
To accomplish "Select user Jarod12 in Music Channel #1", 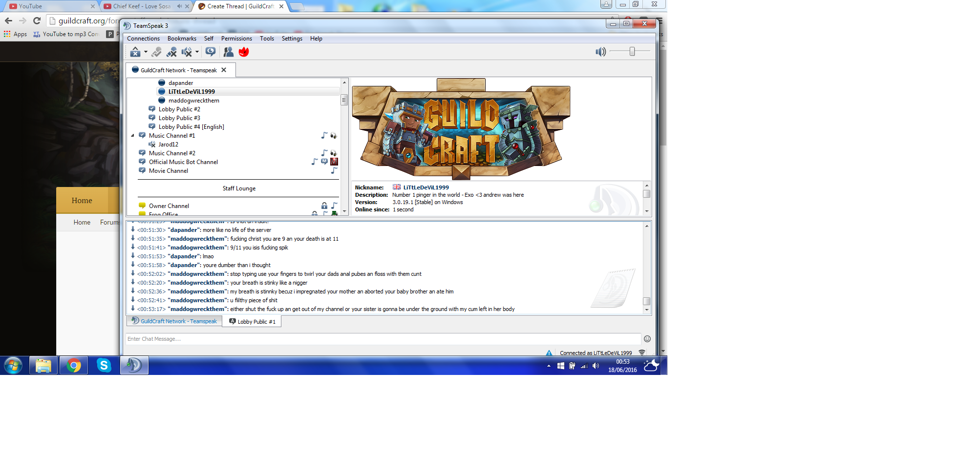I will pos(168,145).
